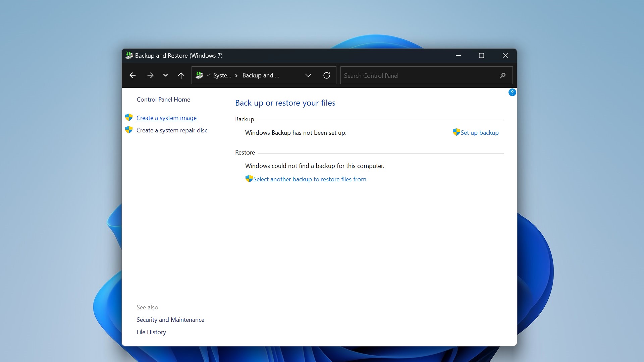This screenshot has width=644, height=362.
Task: Select the 'Backup and ...' breadcrumb segment
Action: [261, 75]
